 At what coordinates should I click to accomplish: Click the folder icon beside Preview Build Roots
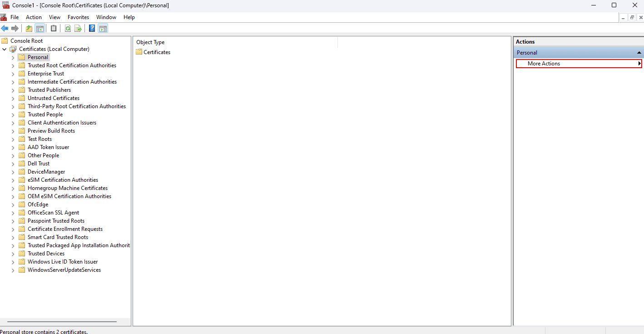(x=22, y=131)
